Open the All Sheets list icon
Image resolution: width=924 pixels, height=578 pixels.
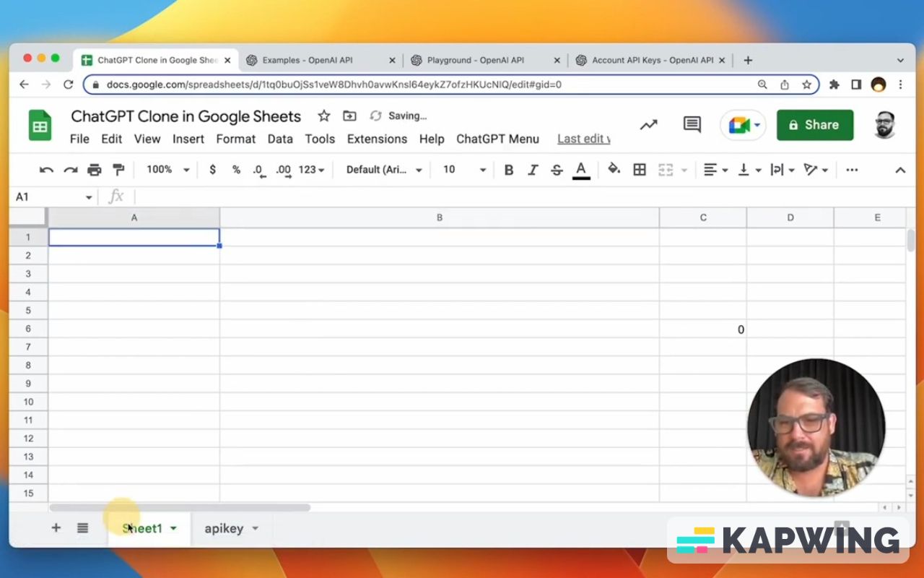(x=82, y=528)
